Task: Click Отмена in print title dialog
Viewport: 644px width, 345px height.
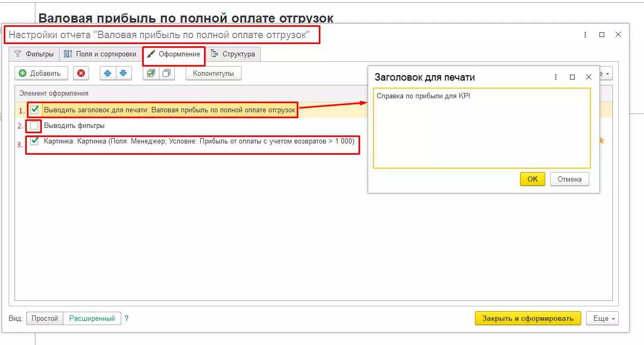Action: coord(569,179)
